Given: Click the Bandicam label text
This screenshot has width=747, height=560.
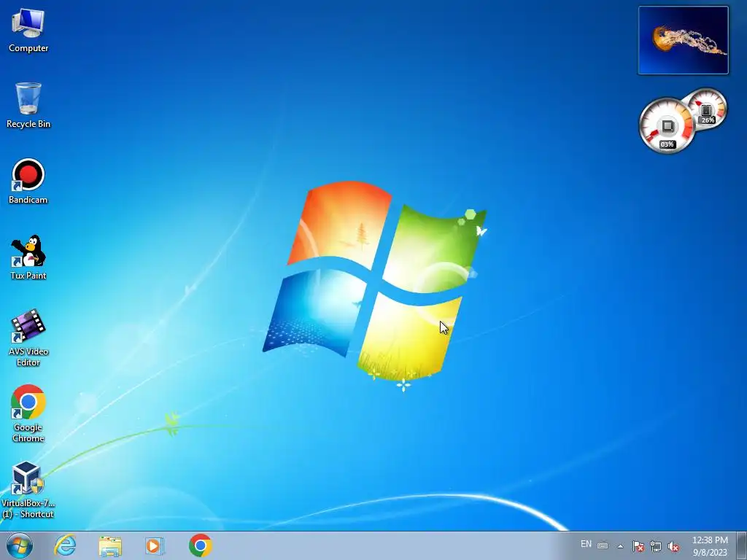Looking at the screenshot, I should click(28, 200).
